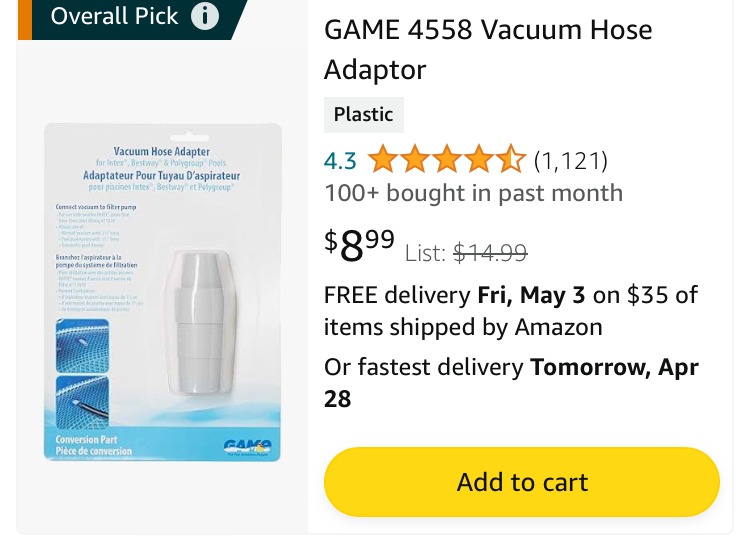The image size is (750, 537).
Task: Click the Vacuum Hose Adapter heading on the package
Action: (162, 152)
